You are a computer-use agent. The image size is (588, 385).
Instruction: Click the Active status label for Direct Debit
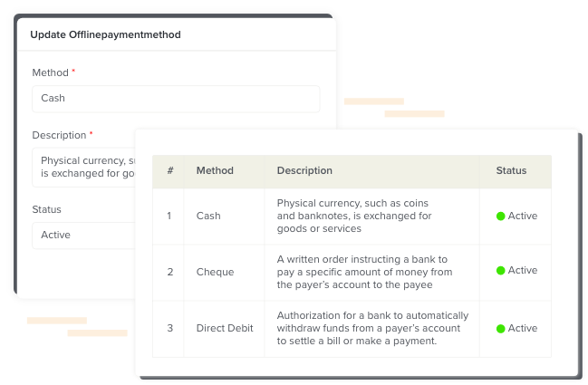pos(523,329)
